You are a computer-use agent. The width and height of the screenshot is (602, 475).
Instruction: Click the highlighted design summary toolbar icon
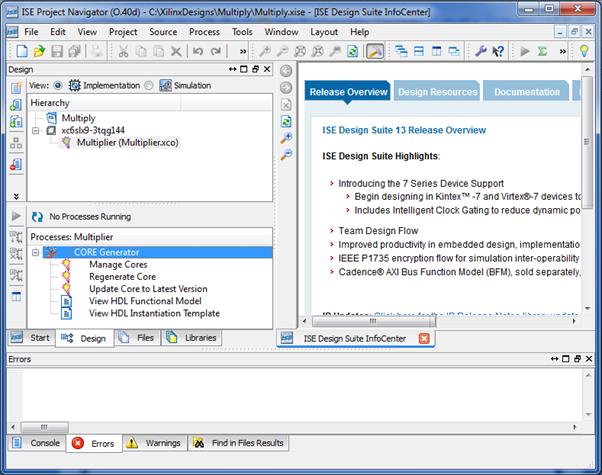375,51
